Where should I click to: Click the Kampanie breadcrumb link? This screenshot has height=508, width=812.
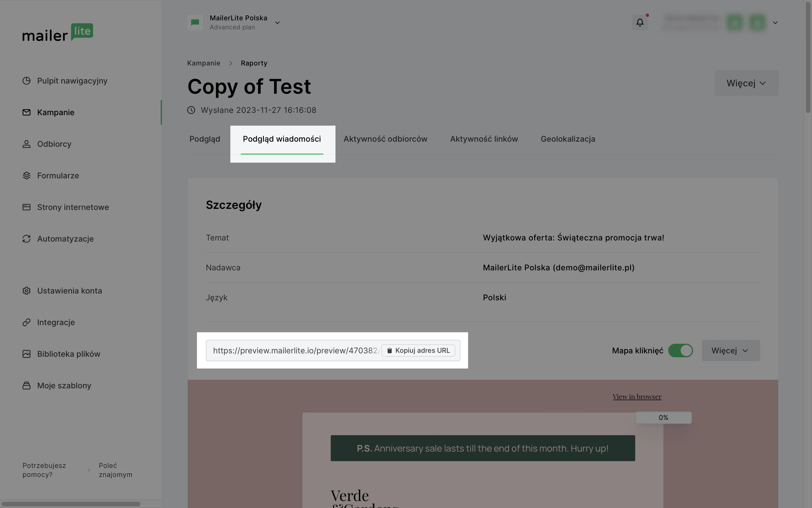pyautogui.click(x=204, y=63)
